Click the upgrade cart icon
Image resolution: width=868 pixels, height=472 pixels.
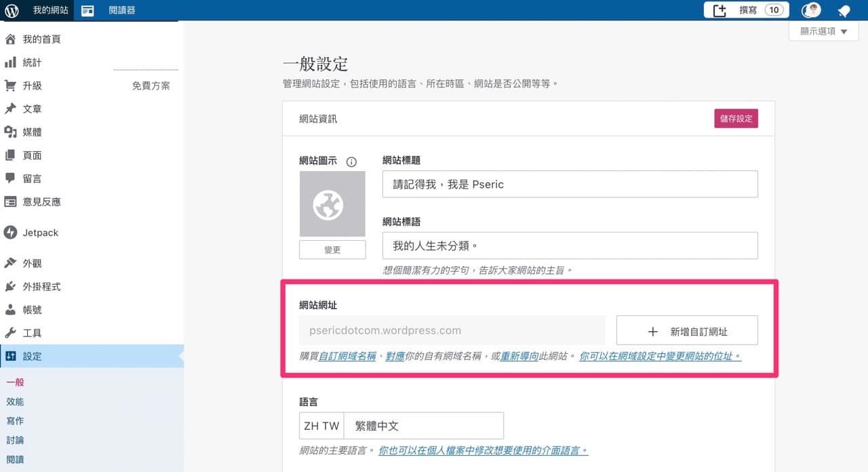[x=10, y=85]
